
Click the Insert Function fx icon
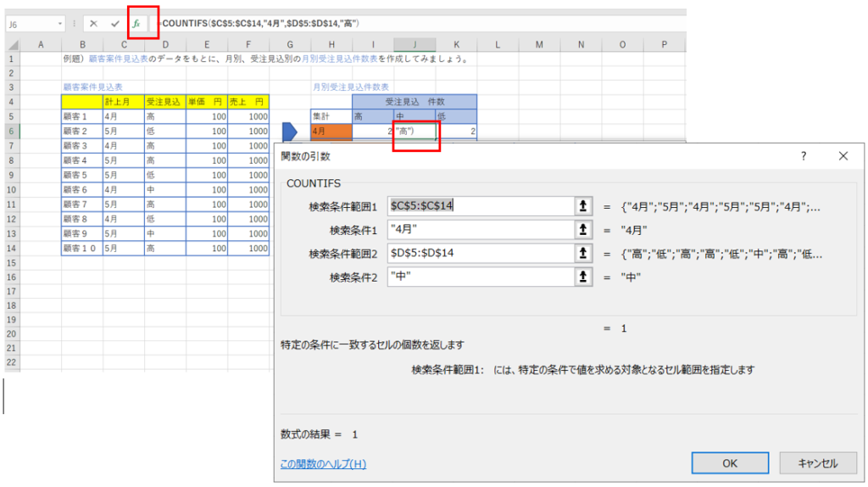(x=136, y=24)
